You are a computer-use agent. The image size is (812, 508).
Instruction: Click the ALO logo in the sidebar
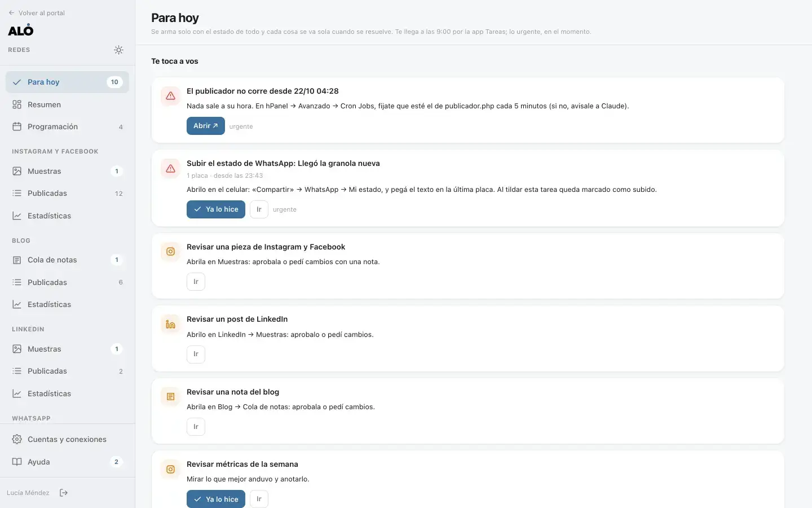(21, 30)
